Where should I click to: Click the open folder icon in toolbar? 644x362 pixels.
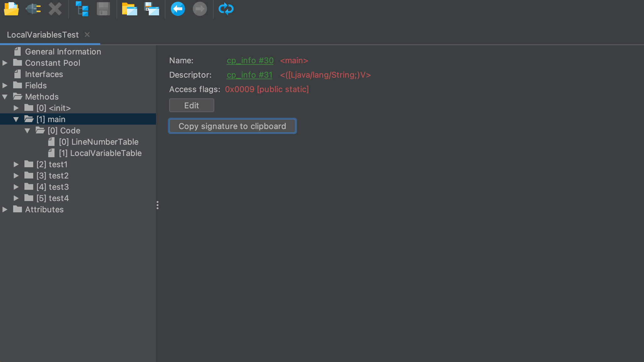pyautogui.click(x=12, y=9)
